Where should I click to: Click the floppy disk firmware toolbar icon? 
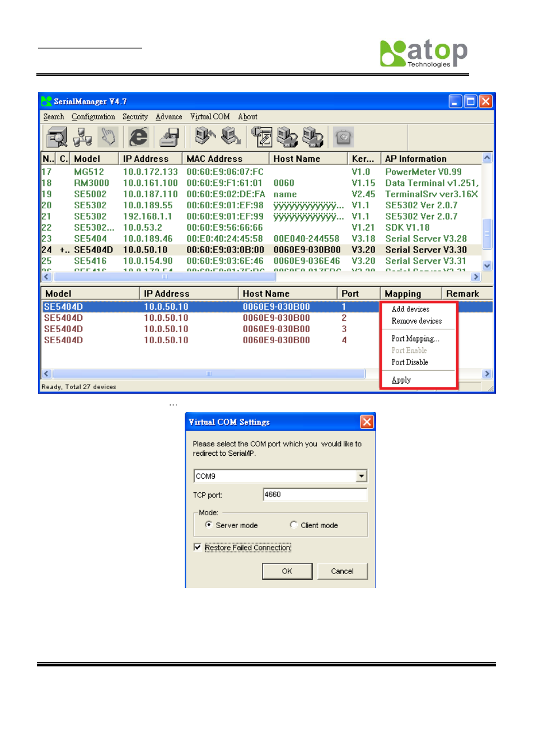coord(169,137)
